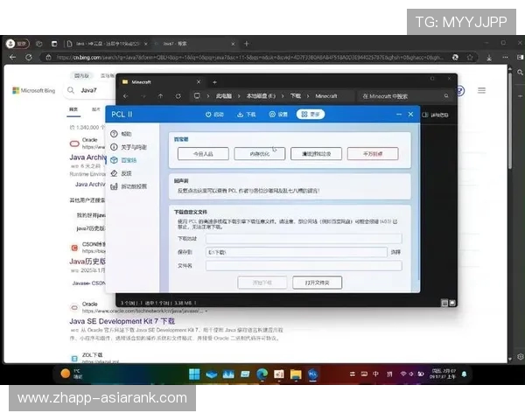Viewport: 525px width, 420px height.
Task: Select 帮助 (Help) in the PCL sidebar
Action: click(x=122, y=134)
